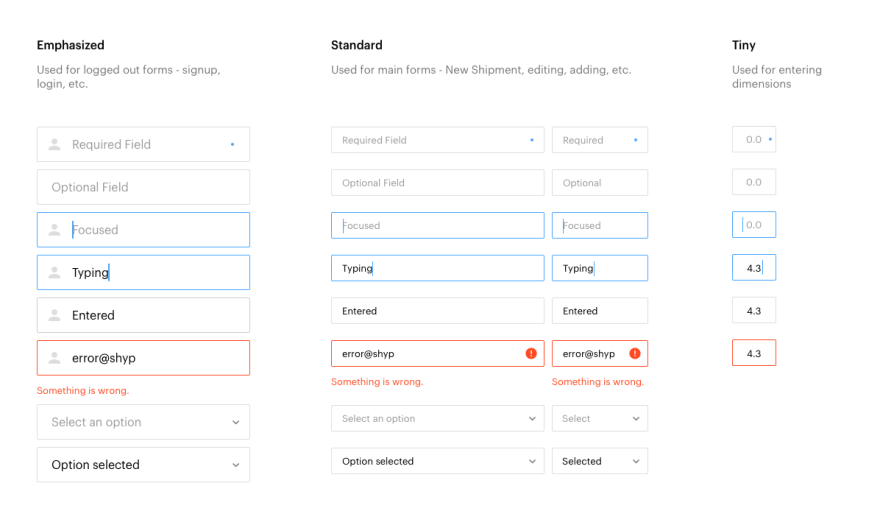Click blue required dot in Tiny 0.0 field
The height and width of the screenshot is (525, 880).
[x=770, y=139]
